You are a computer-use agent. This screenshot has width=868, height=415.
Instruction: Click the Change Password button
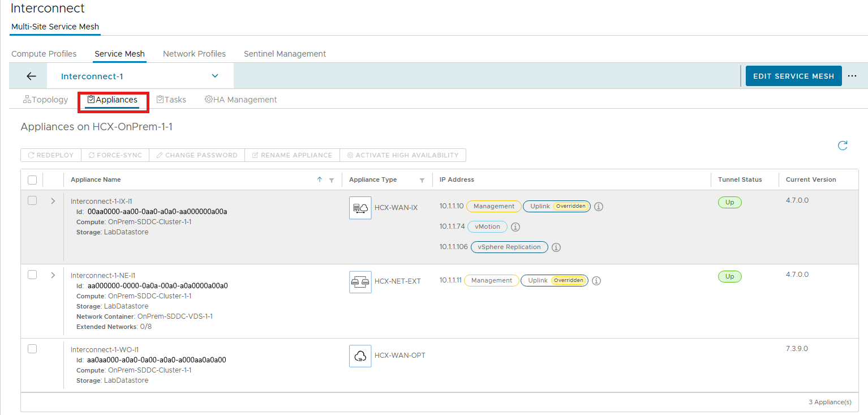click(197, 155)
